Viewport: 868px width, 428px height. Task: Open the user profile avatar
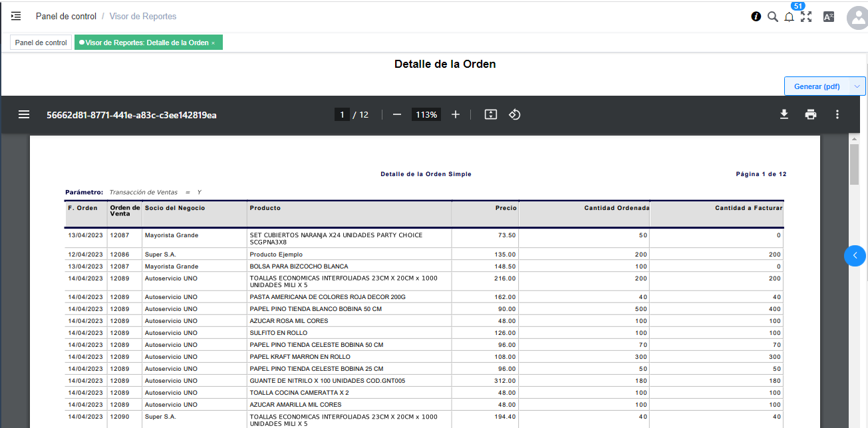[x=857, y=18]
